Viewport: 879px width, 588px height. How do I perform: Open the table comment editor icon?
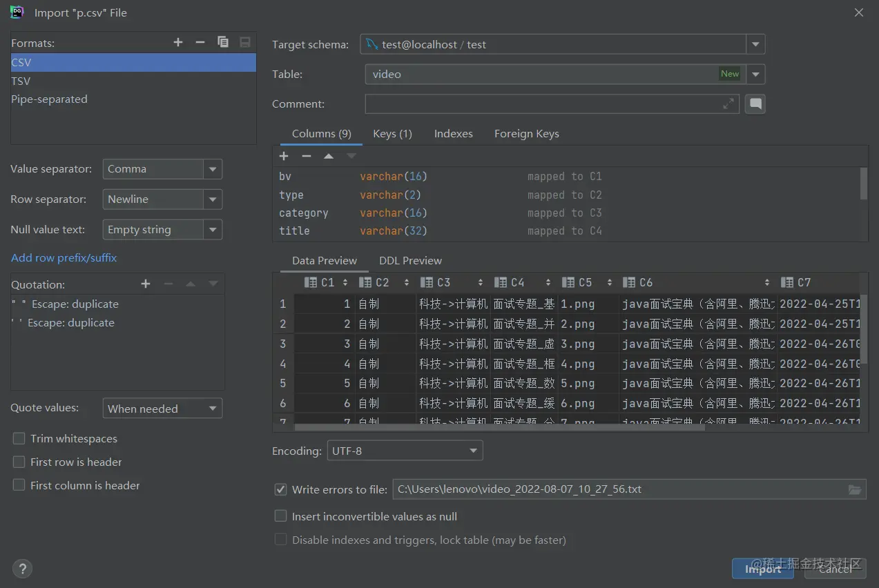[x=756, y=104]
